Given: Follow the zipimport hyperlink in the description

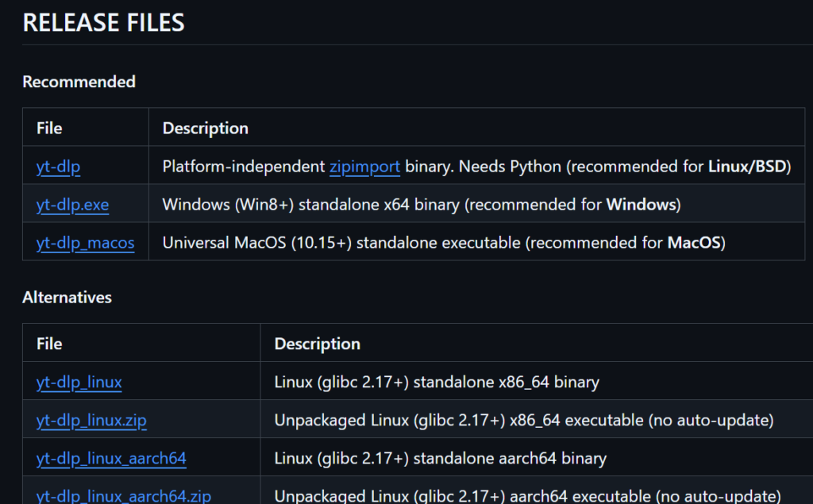Looking at the screenshot, I should tap(364, 167).
